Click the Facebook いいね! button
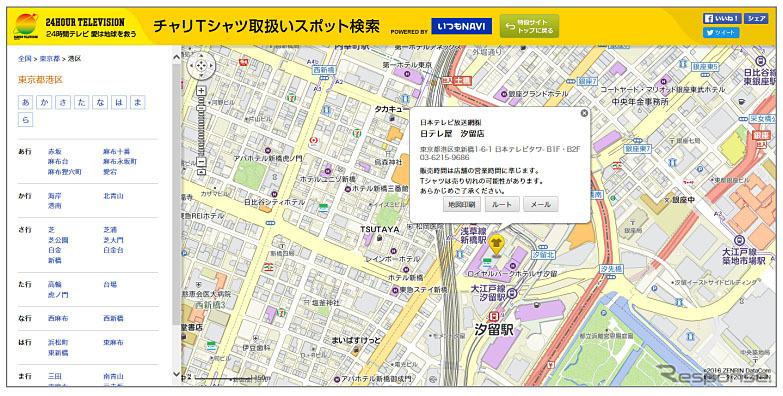This screenshot has height=396, width=783. [x=722, y=18]
